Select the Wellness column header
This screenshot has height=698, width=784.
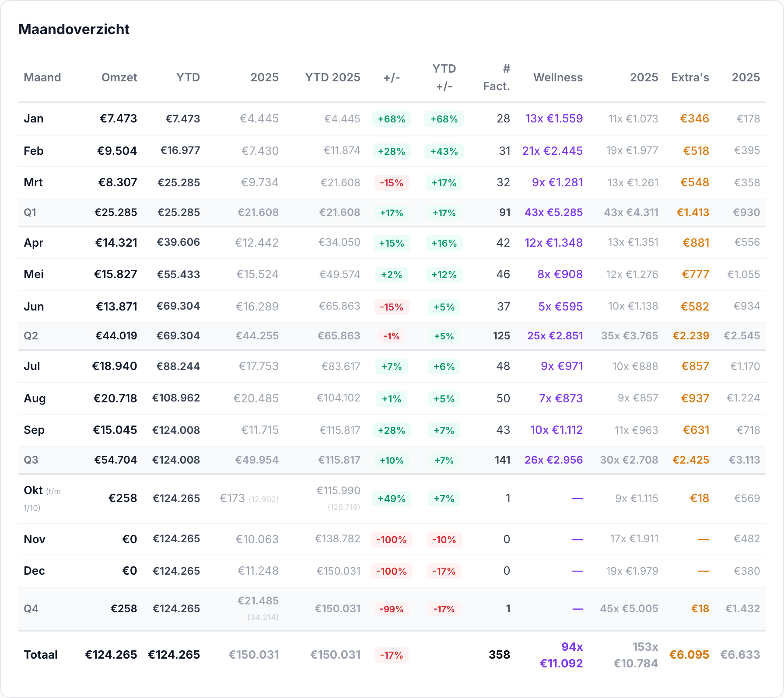click(x=558, y=77)
